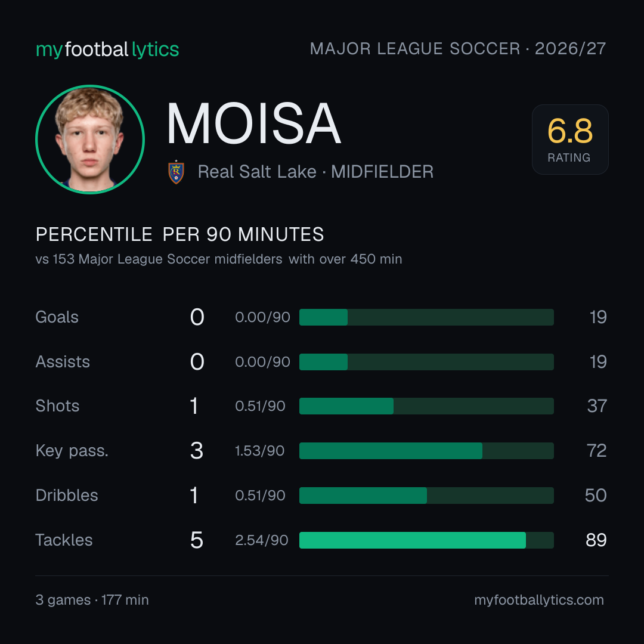Click the 6.8 rating badge
The height and width of the screenshot is (644, 644).
570,139
